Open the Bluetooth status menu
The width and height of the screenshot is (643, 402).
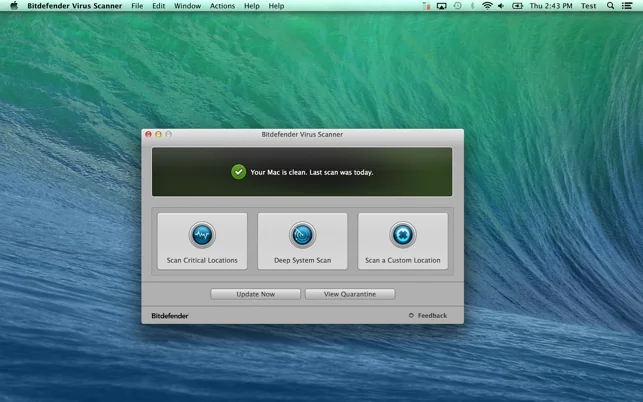(x=472, y=6)
